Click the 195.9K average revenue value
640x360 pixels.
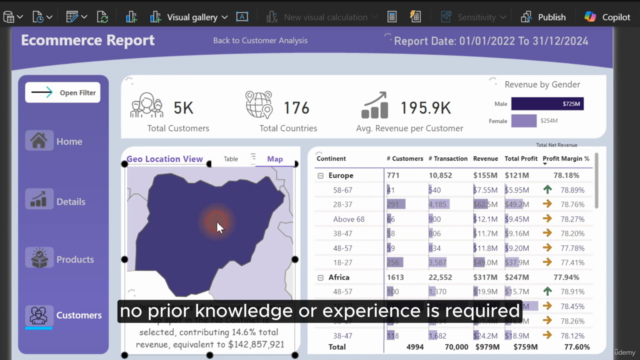[x=425, y=108]
